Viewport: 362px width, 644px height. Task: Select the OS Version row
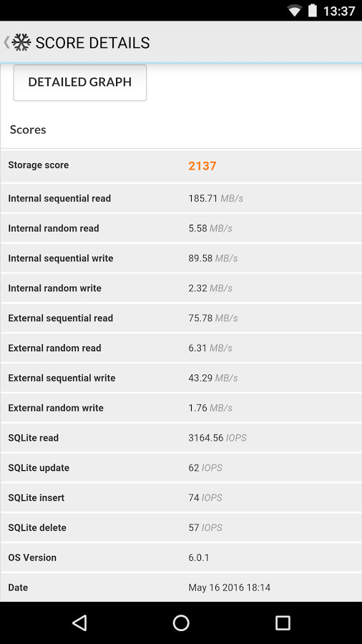point(181,557)
